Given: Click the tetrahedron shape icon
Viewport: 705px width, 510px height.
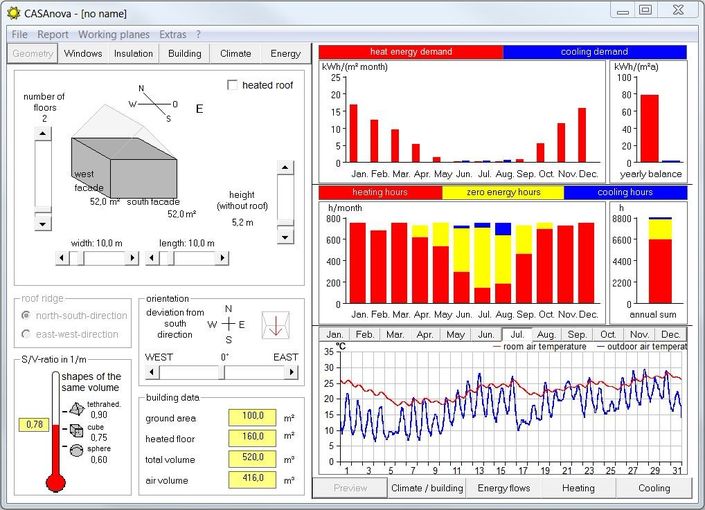Looking at the screenshot, I should tap(76, 409).
